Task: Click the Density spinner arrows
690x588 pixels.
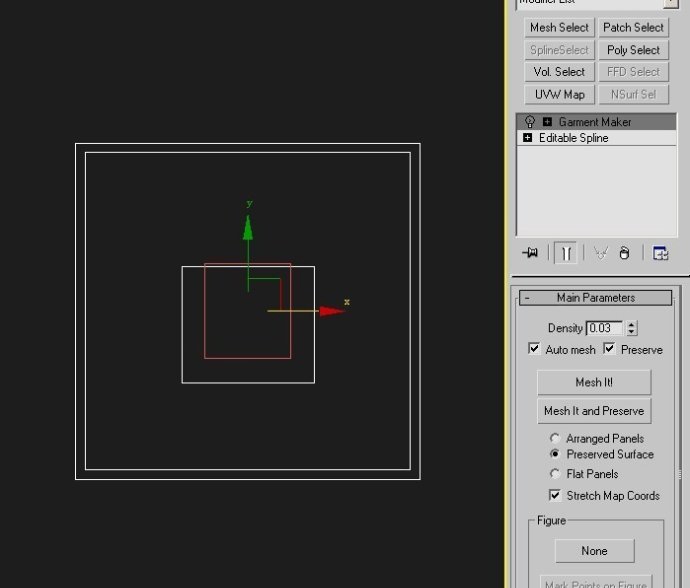Action: click(631, 328)
